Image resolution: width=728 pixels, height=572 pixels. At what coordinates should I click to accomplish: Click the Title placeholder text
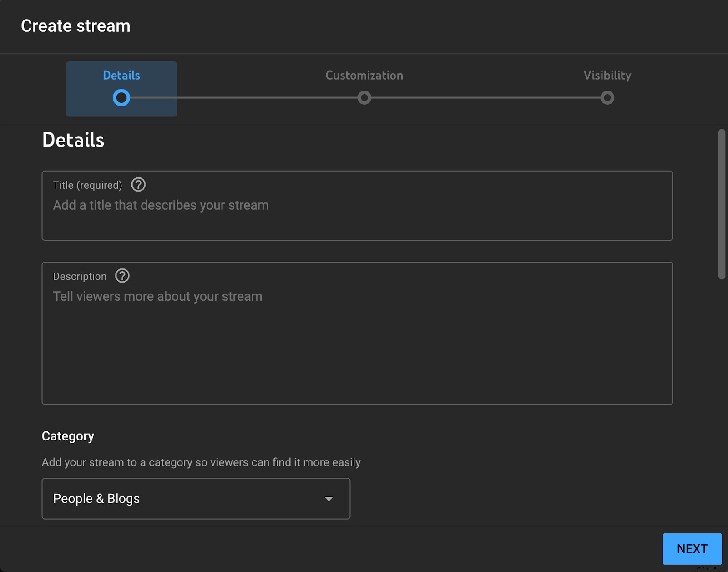[x=161, y=205]
